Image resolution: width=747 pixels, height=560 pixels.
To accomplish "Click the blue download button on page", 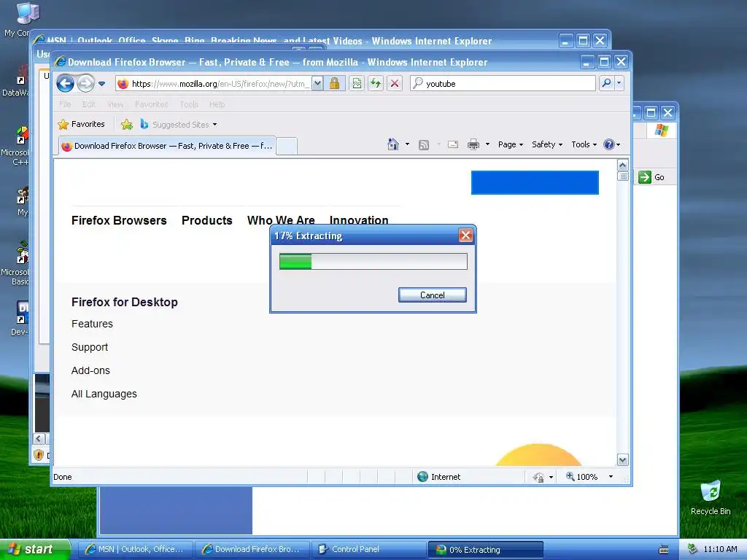I will coord(535,182).
